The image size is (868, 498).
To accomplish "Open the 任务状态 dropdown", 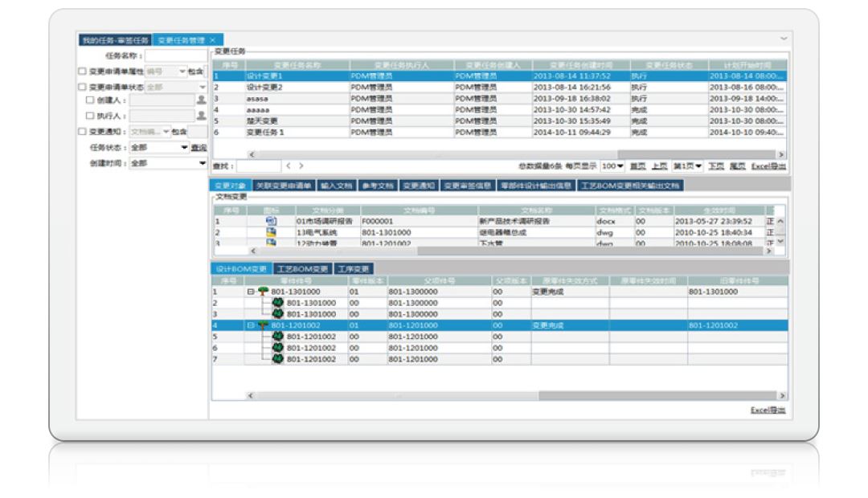I will pyautogui.click(x=184, y=148).
